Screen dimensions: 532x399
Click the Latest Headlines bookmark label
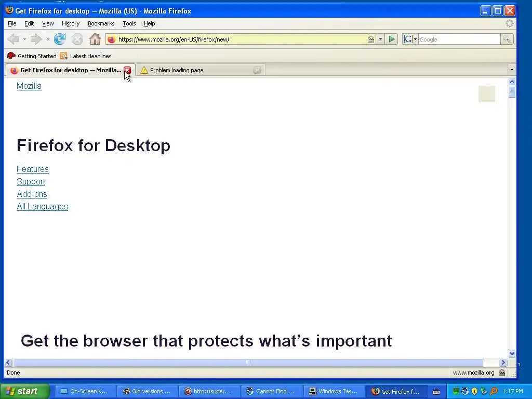point(90,56)
